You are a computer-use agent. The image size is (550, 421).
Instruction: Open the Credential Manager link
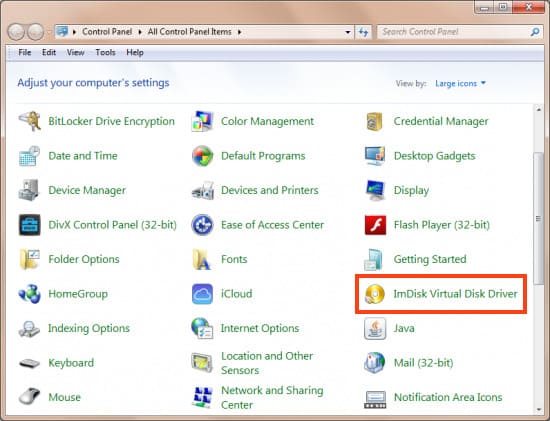tap(441, 121)
